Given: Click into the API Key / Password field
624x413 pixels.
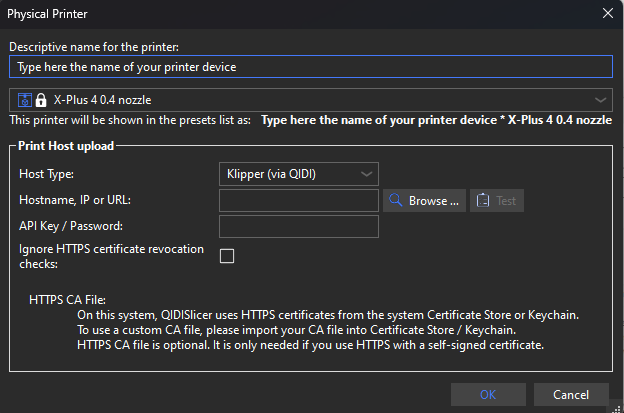Looking at the screenshot, I should click(298, 227).
